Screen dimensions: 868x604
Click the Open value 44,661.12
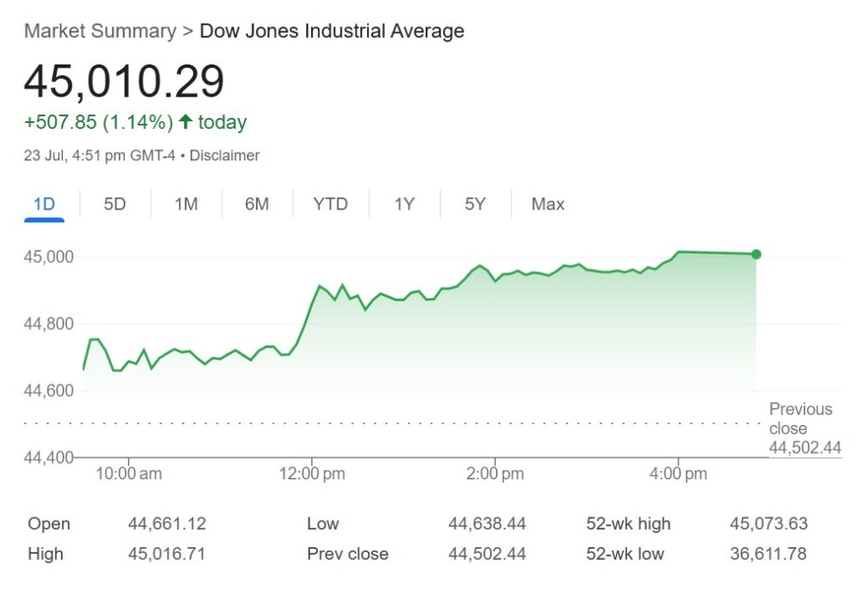167,524
